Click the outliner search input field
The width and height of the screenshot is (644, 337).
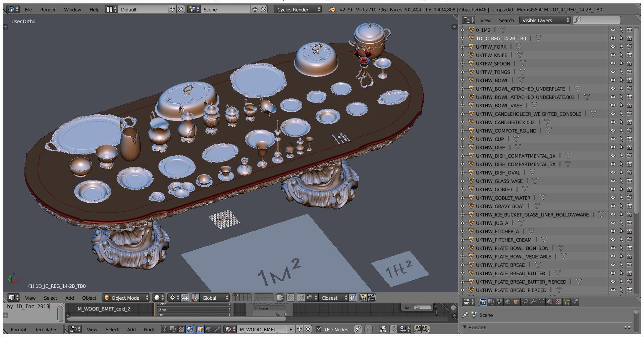tap(596, 20)
